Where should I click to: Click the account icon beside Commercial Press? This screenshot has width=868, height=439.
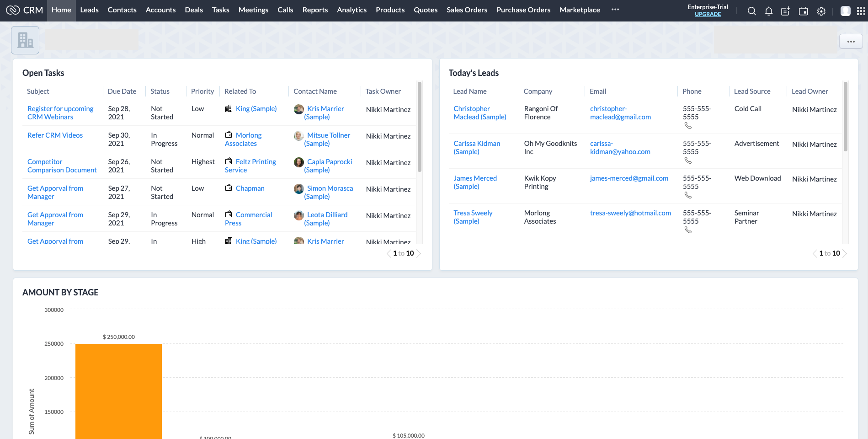229,214
